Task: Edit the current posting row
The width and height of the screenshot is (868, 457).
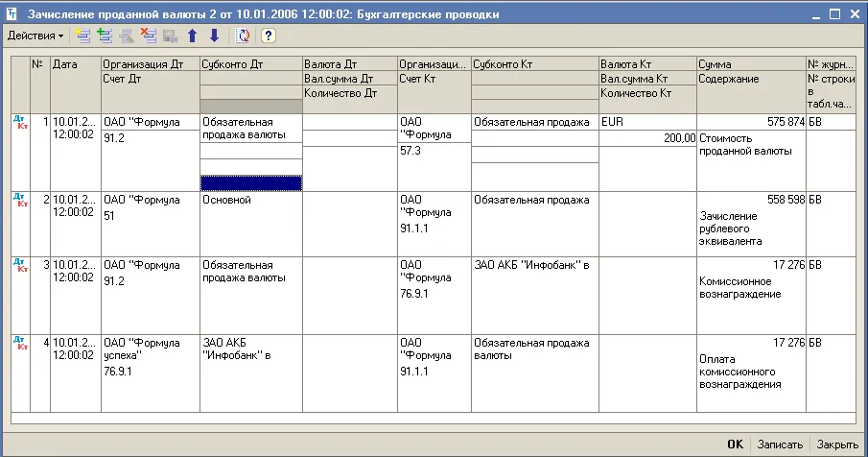Action: coord(127,36)
